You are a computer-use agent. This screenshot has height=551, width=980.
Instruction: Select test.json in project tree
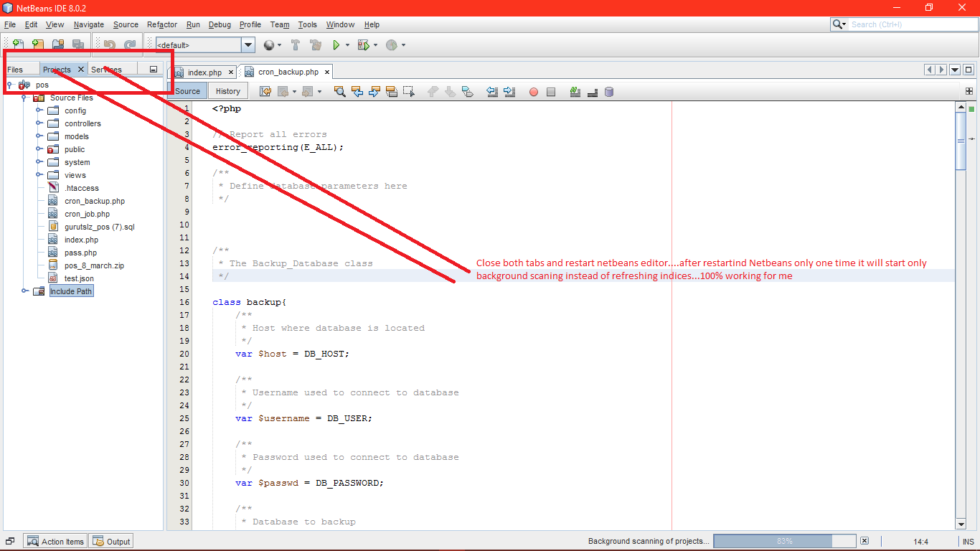79,278
